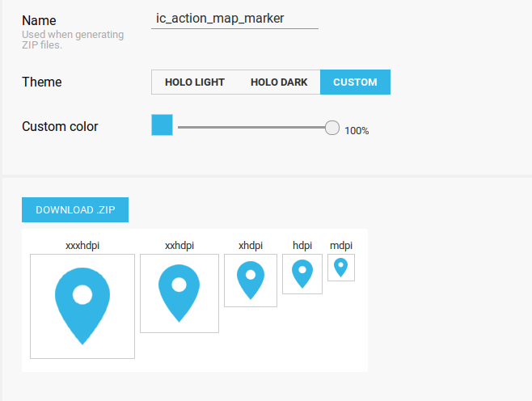The height and width of the screenshot is (401, 532).
Task: Choose the Custom theme option
Action: click(355, 82)
